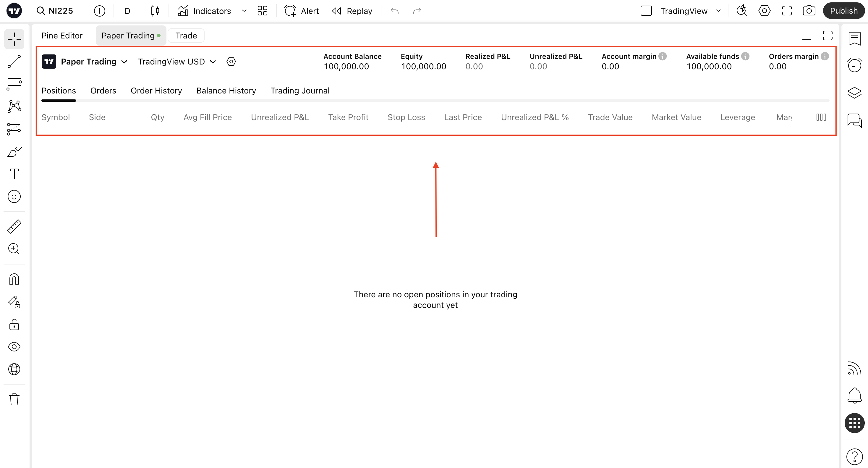This screenshot has height=468, width=868.
Task: Click the Orders margin info icon
Action: [825, 56]
